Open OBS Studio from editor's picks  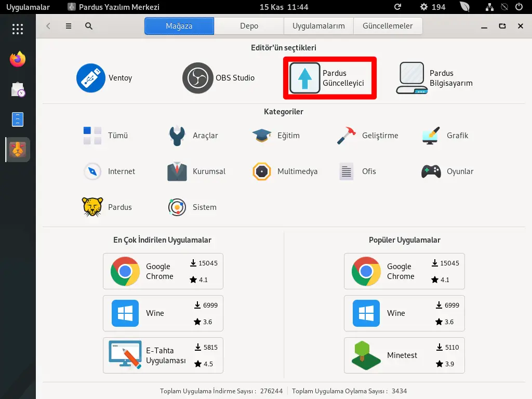(219, 78)
